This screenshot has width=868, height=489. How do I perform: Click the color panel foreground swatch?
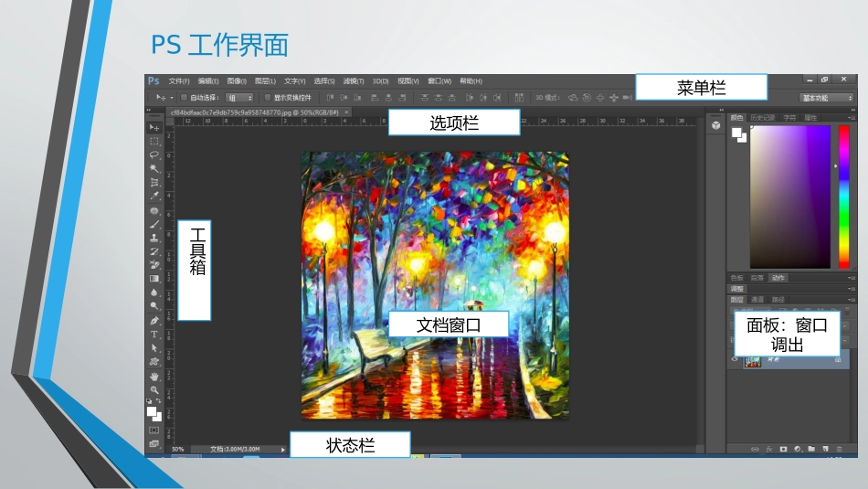(x=736, y=133)
